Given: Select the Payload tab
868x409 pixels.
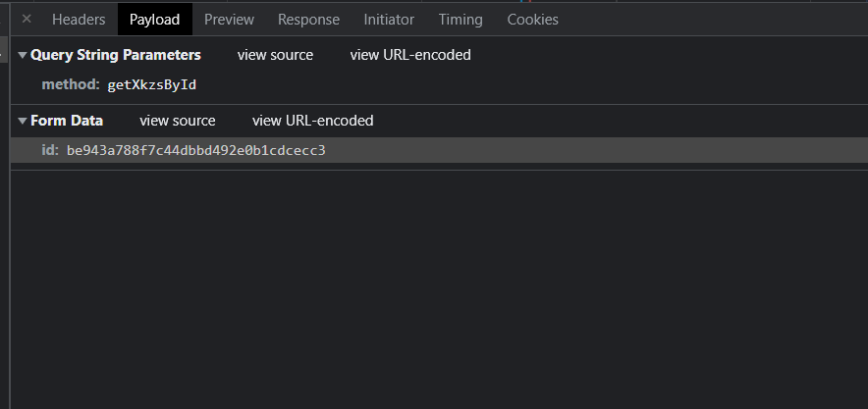Looking at the screenshot, I should [154, 20].
